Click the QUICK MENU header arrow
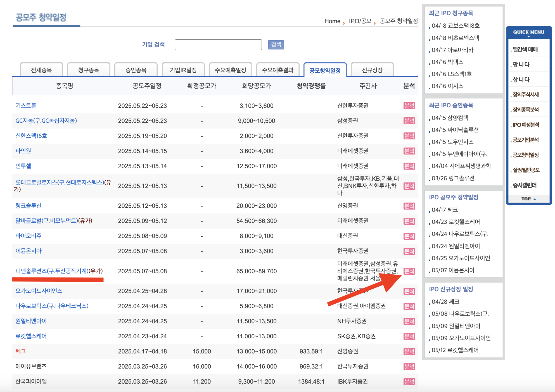Image resolution: width=555 pixels, height=392 pixels. (x=528, y=36)
